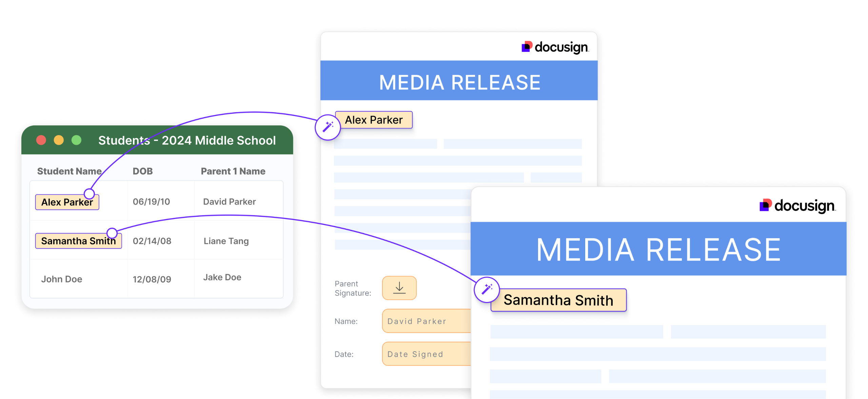This screenshot has height=399, width=868.
Task: Click the Parent 1 Name column header
Action: (x=233, y=171)
